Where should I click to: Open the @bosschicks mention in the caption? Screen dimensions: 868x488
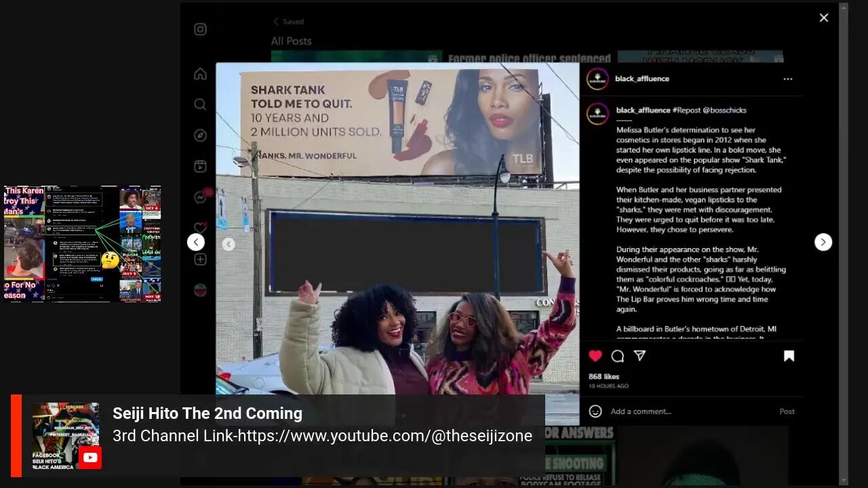(724, 110)
